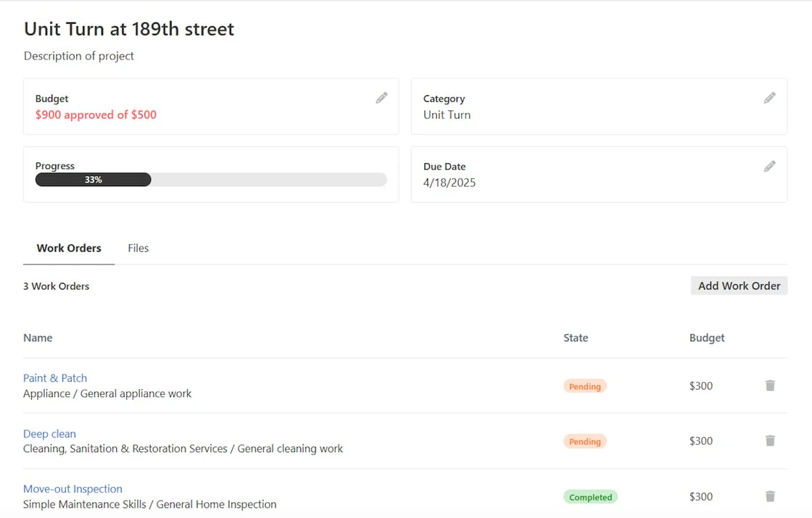Click the 33% progress bar
This screenshot has width=812, height=518.
tap(211, 180)
